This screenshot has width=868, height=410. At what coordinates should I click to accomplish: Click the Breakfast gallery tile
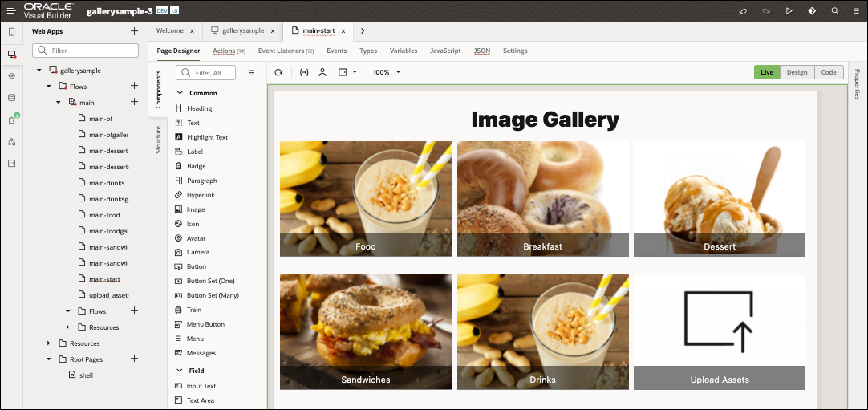point(543,199)
